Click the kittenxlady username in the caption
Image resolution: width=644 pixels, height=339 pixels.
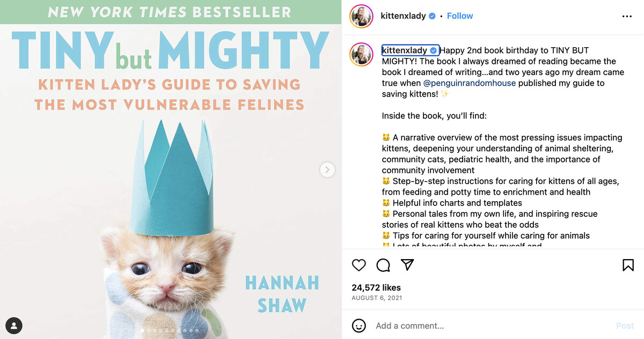[405, 50]
